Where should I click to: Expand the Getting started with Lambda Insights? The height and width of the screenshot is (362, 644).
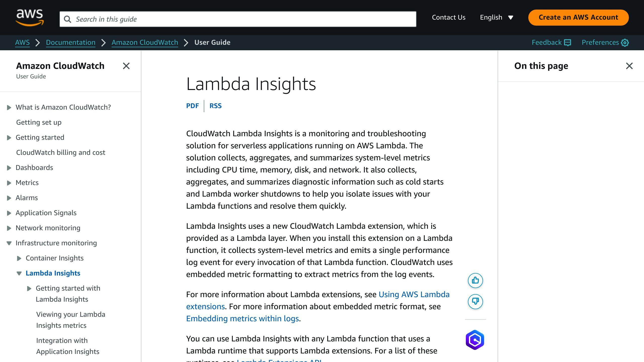click(29, 288)
